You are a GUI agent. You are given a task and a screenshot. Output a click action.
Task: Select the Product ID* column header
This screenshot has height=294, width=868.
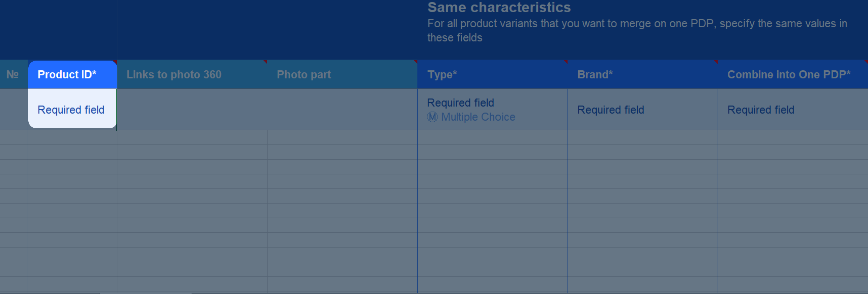tap(73, 74)
